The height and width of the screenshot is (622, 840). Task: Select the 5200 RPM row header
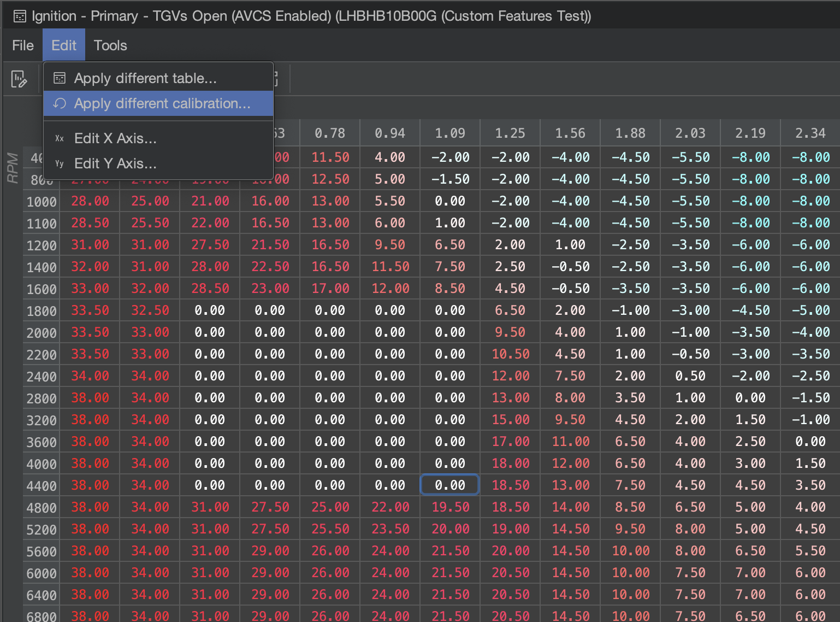click(42, 530)
